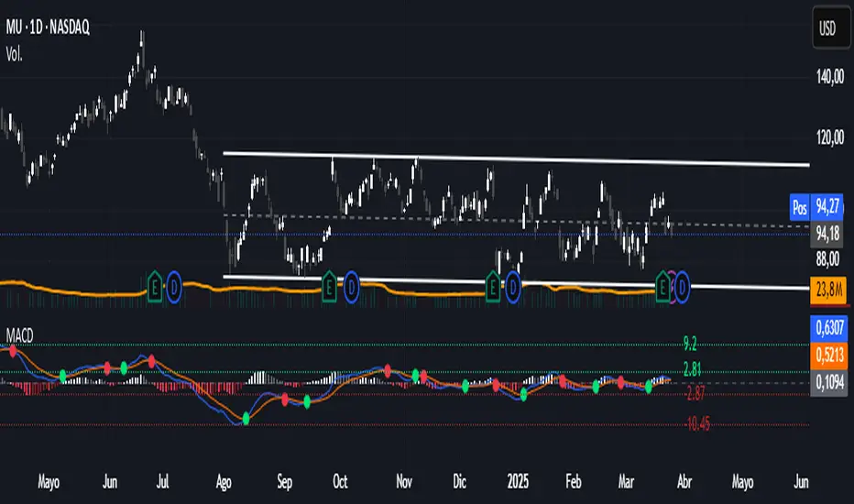Click the most recent dividend D icon

tap(683, 289)
